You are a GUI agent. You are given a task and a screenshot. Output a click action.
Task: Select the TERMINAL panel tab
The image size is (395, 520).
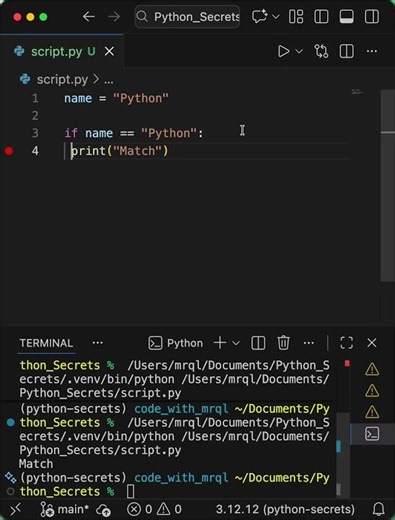pyautogui.click(x=46, y=343)
